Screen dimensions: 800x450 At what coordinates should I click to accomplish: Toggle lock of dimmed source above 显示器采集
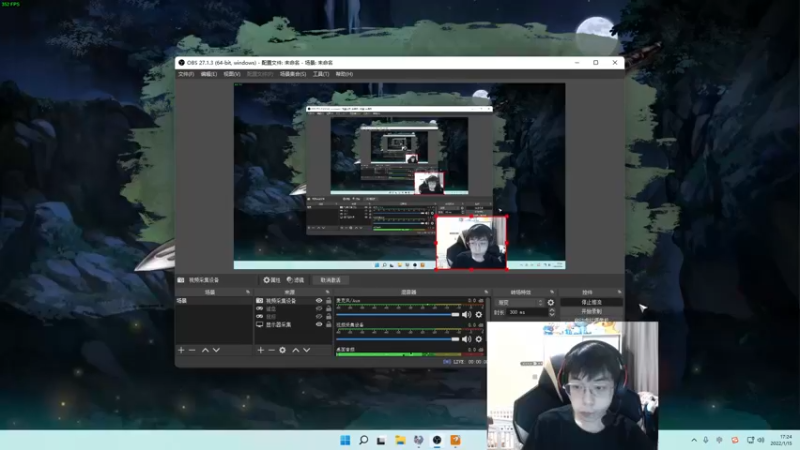[x=329, y=316]
